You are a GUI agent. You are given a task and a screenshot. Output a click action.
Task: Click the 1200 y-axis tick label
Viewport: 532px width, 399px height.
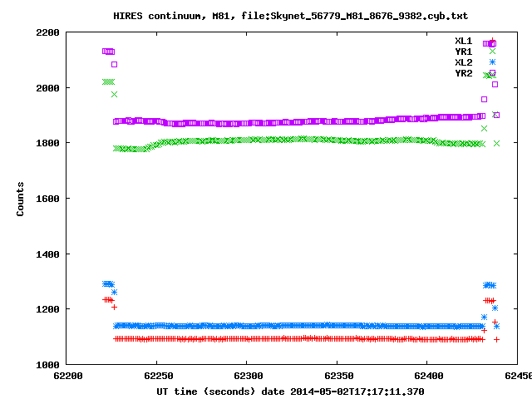click(47, 309)
